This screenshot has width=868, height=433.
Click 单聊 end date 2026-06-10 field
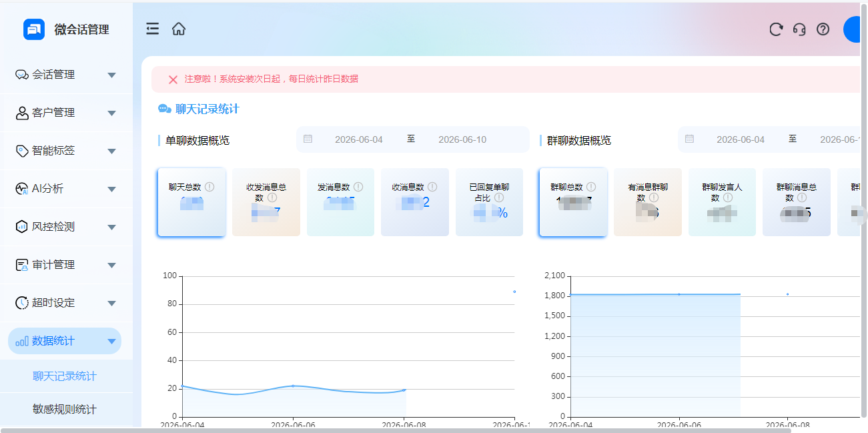[462, 139]
